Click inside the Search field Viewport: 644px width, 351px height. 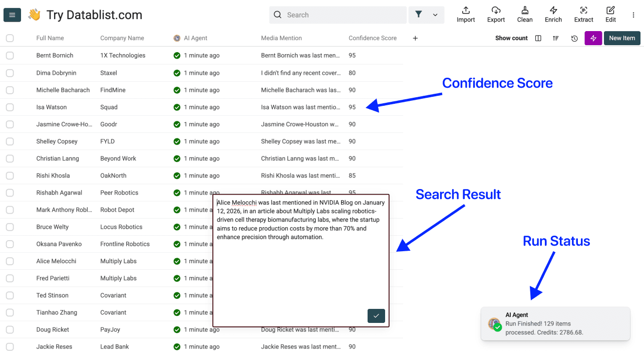pos(338,15)
